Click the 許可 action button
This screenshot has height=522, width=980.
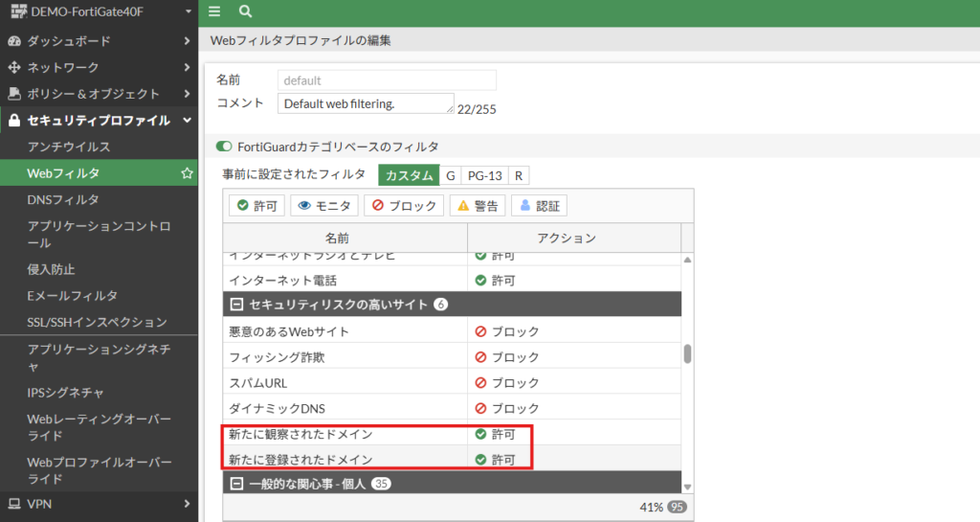coord(256,206)
